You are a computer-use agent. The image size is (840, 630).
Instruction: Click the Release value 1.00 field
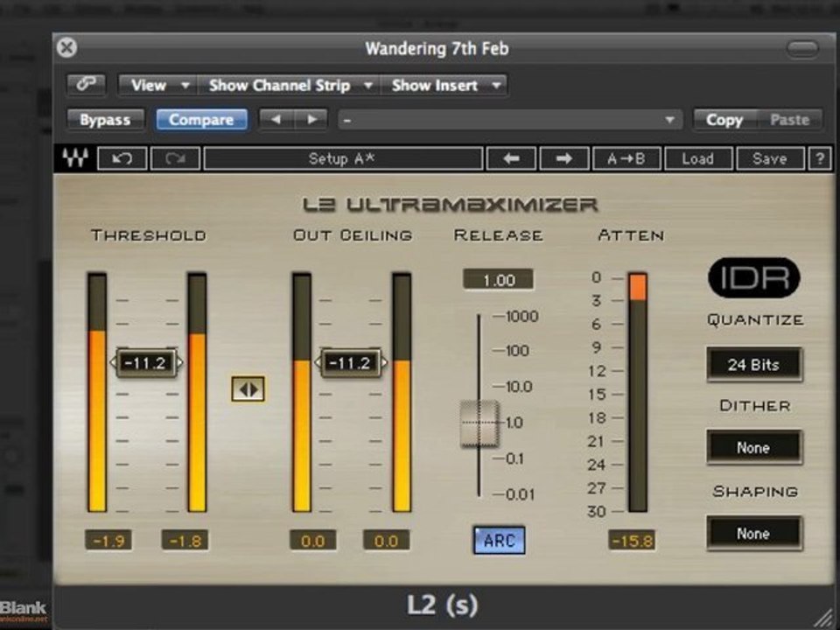[498, 280]
